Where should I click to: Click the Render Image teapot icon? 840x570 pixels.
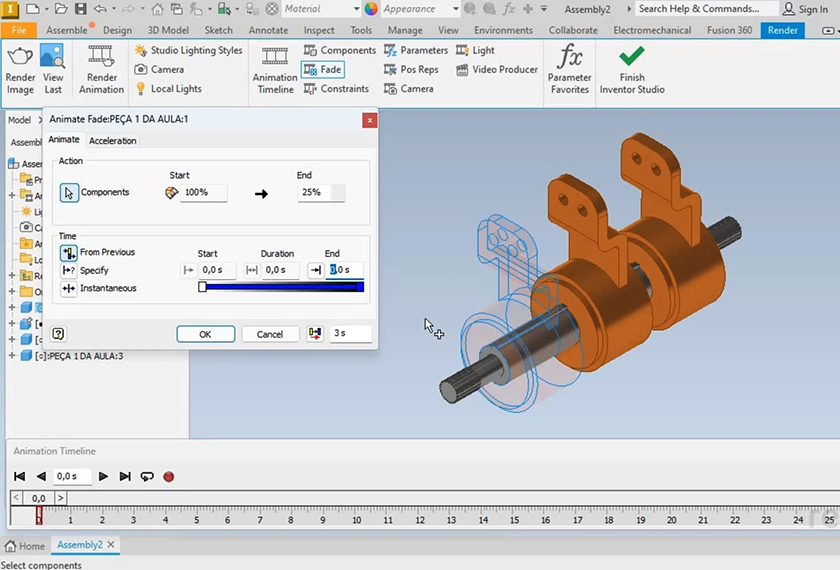[x=20, y=58]
